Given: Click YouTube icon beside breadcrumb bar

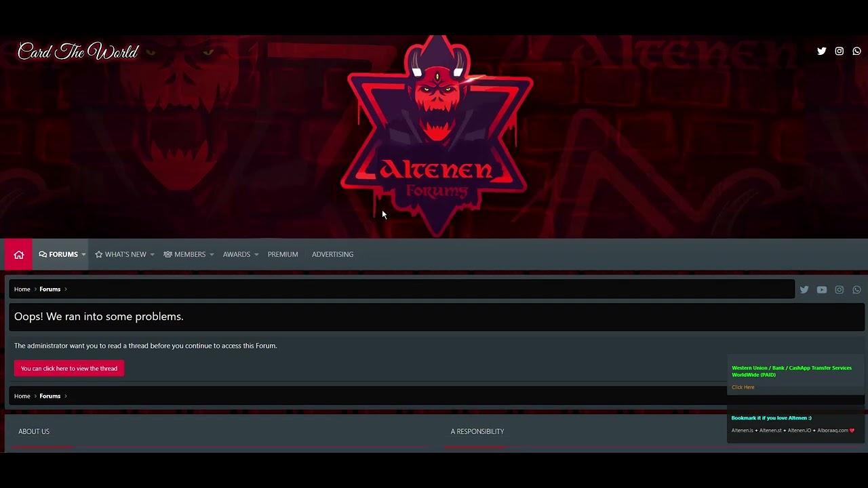Looking at the screenshot, I should (822, 289).
